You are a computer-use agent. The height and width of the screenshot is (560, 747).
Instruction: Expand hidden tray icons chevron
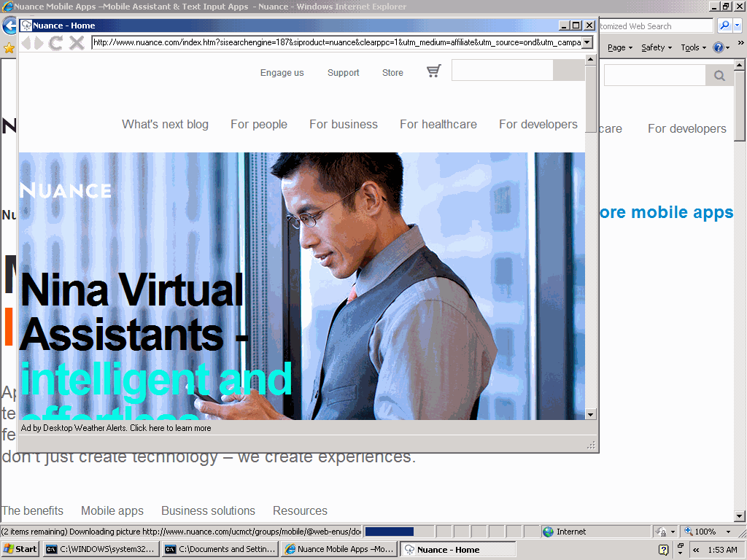coord(696,550)
